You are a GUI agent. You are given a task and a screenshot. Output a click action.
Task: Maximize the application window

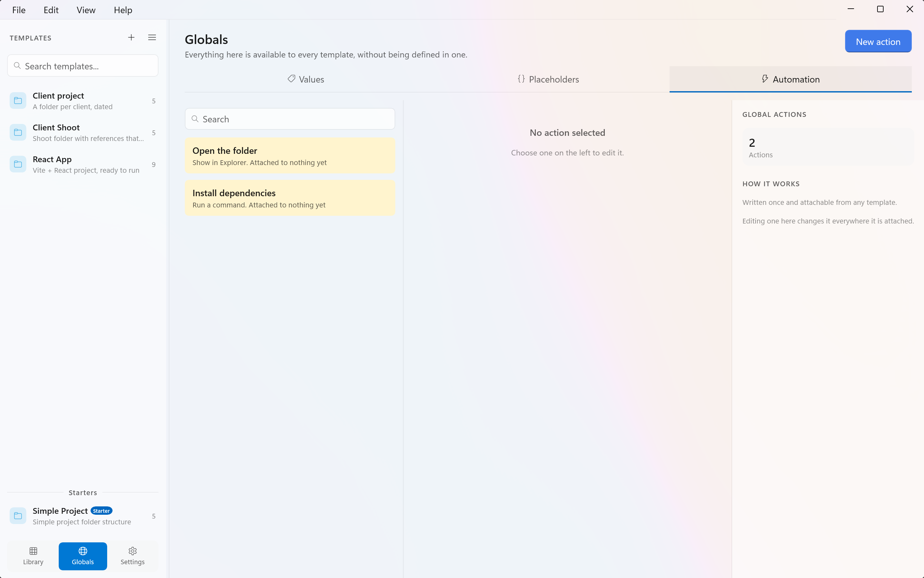pyautogui.click(x=880, y=9)
